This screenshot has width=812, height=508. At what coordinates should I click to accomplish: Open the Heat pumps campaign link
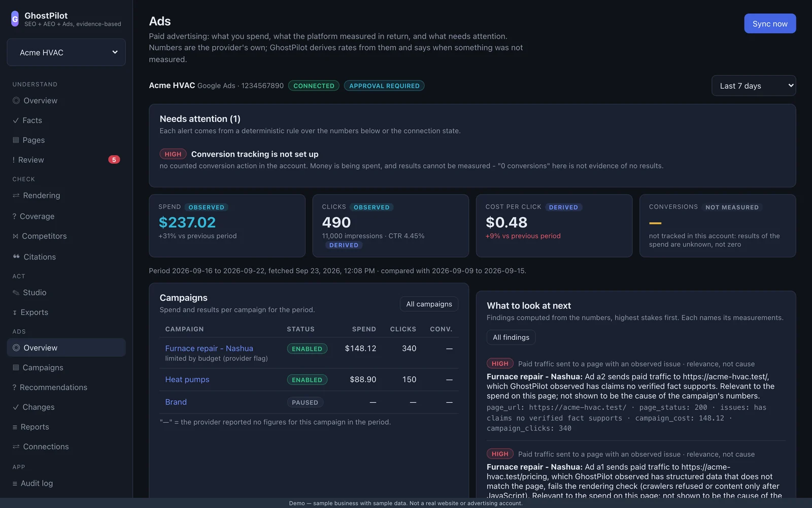187,379
